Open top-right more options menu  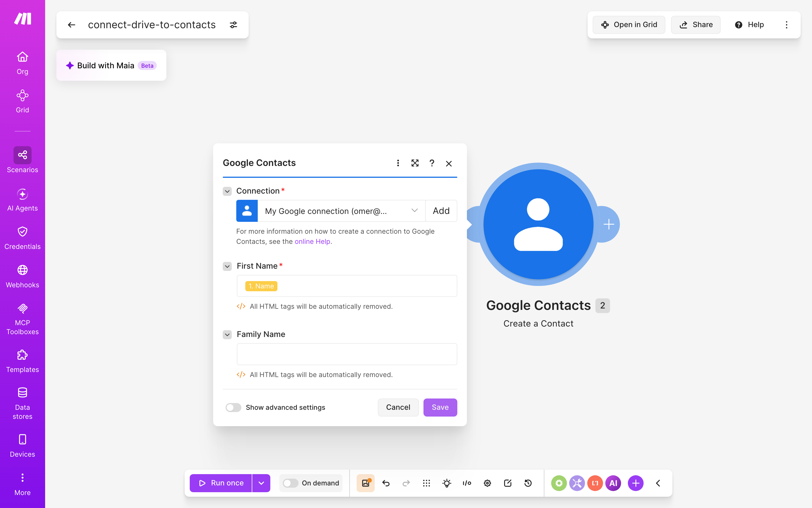787,25
